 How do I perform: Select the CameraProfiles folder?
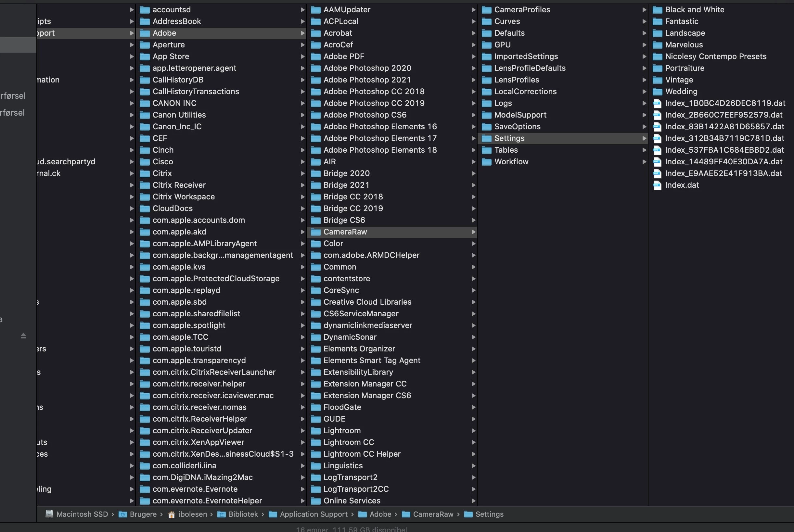tap(522, 9)
